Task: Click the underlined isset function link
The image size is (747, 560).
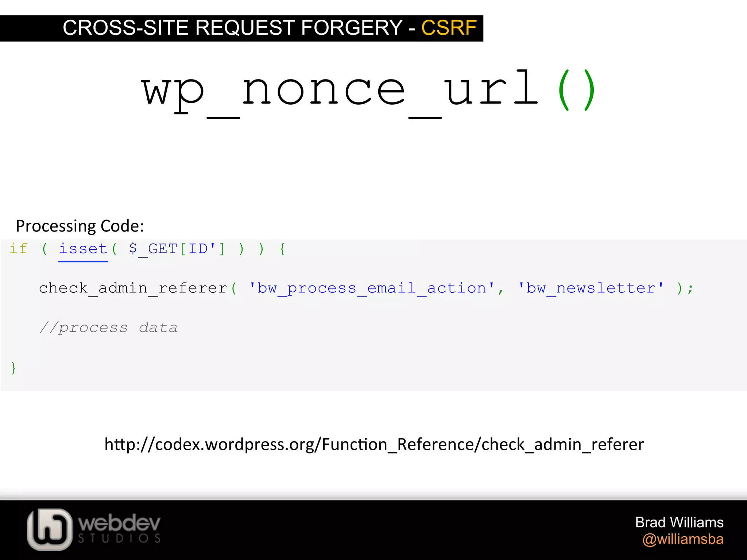Action: click(83, 250)
